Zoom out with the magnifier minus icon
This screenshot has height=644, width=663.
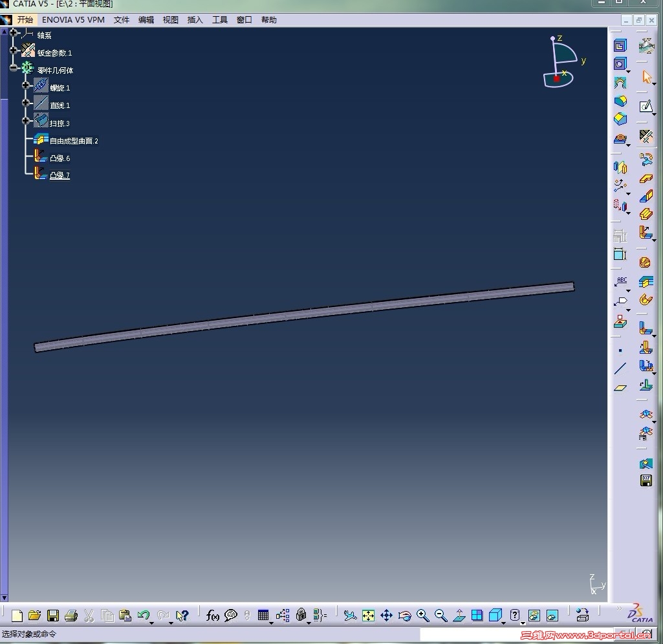pyautogui.click(x=441, y=616)
